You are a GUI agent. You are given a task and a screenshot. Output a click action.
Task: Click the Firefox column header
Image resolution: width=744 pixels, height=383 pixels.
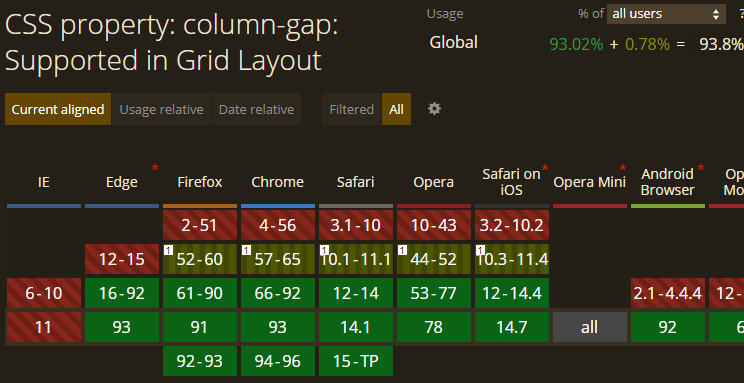point(200,182)
